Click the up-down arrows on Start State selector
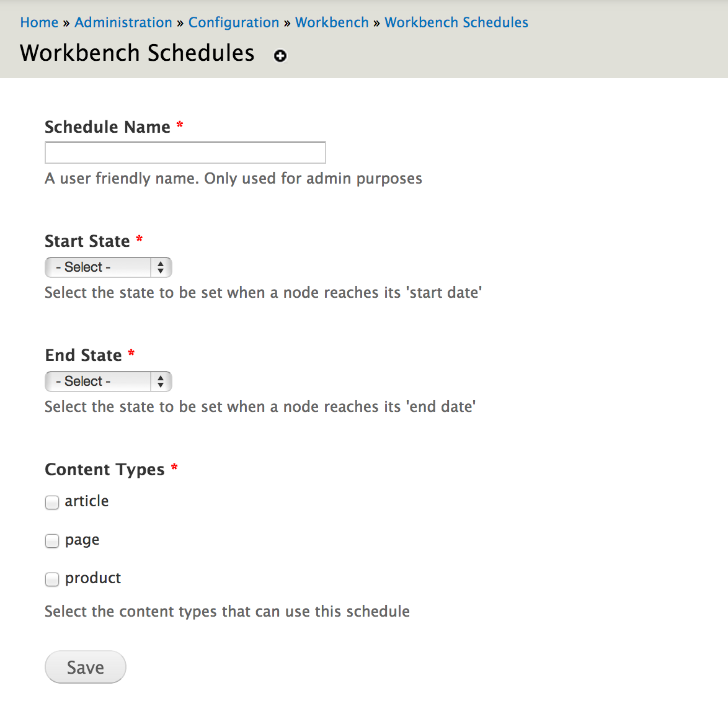 tap(161, 267)
